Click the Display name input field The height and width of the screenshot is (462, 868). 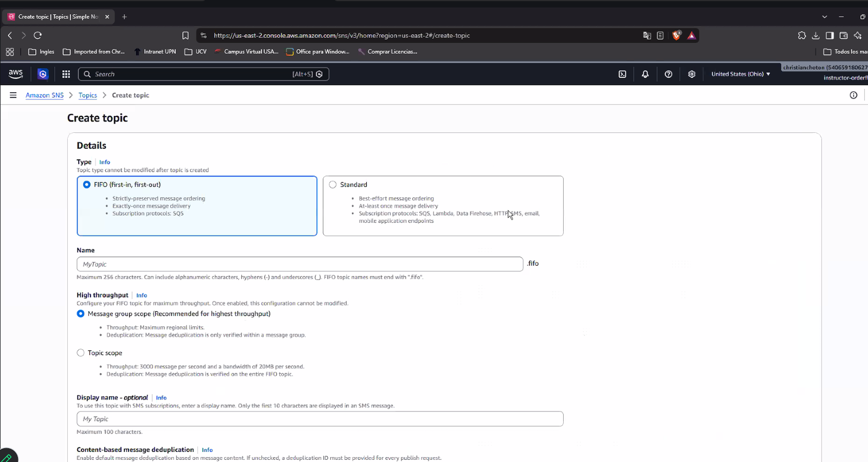[320, 419]
